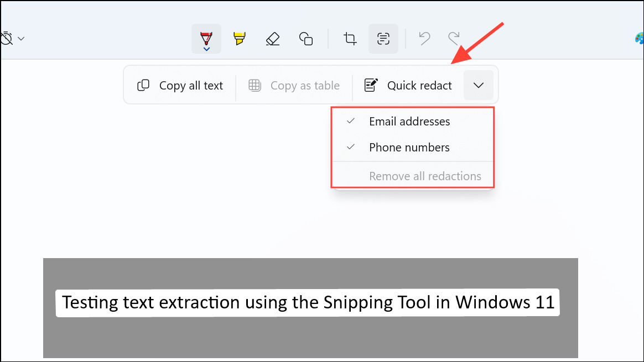644x362 pixels.
Task: Open Edit in Paint icon
Action: pyautogui.click(x=639, y=39)
